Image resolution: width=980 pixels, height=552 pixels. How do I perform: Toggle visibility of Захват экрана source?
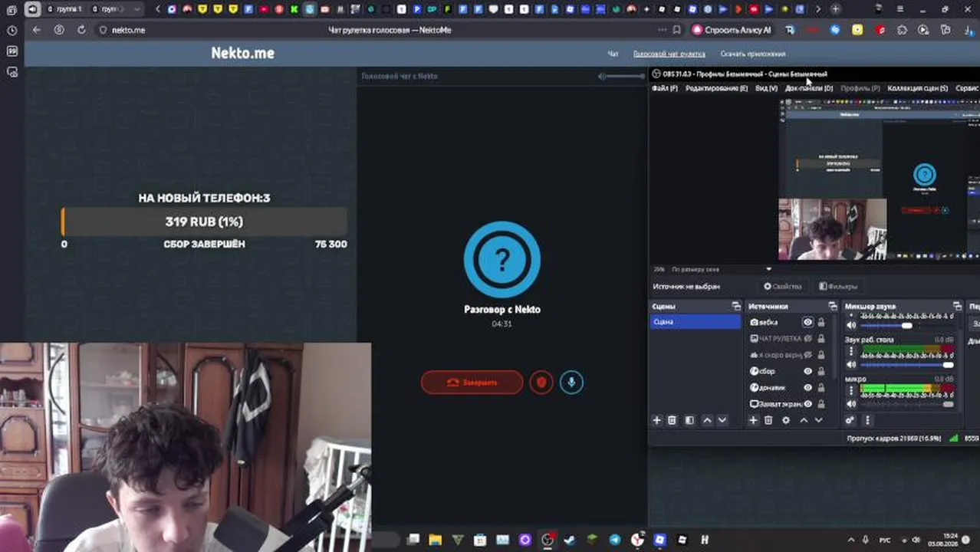tap(807, 403)
